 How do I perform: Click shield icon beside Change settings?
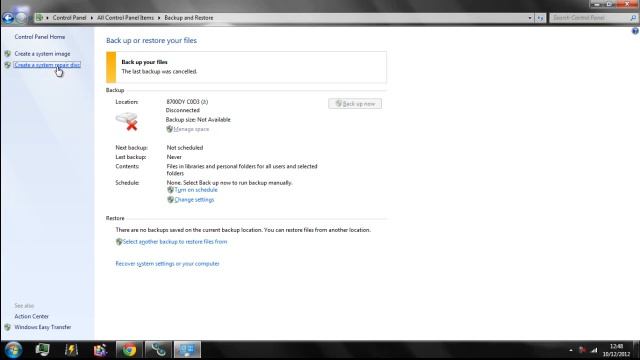pyautogui.click(x=170, y=200)
